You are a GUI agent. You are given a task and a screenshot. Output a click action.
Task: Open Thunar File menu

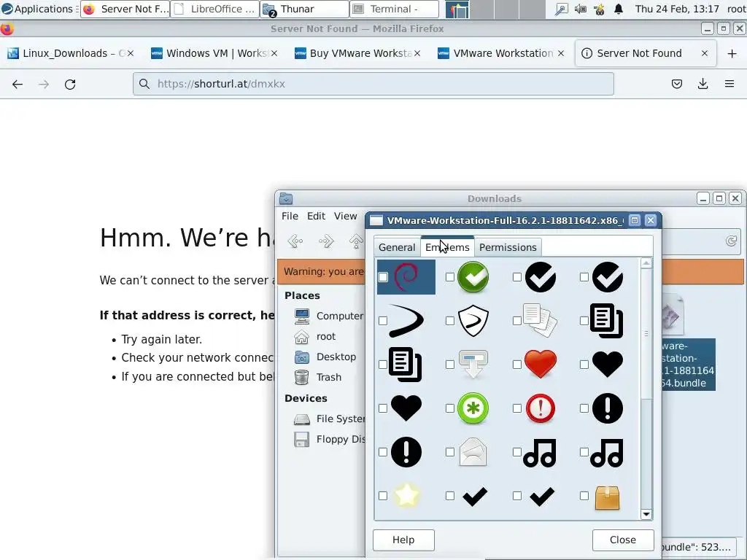[290, 216]
